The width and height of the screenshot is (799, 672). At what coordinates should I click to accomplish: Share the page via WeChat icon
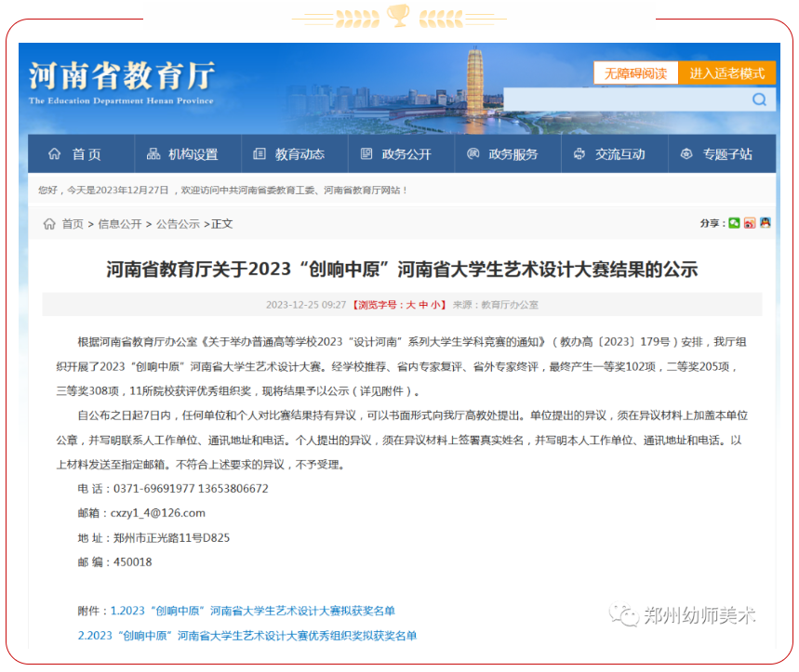click(734, 223)
